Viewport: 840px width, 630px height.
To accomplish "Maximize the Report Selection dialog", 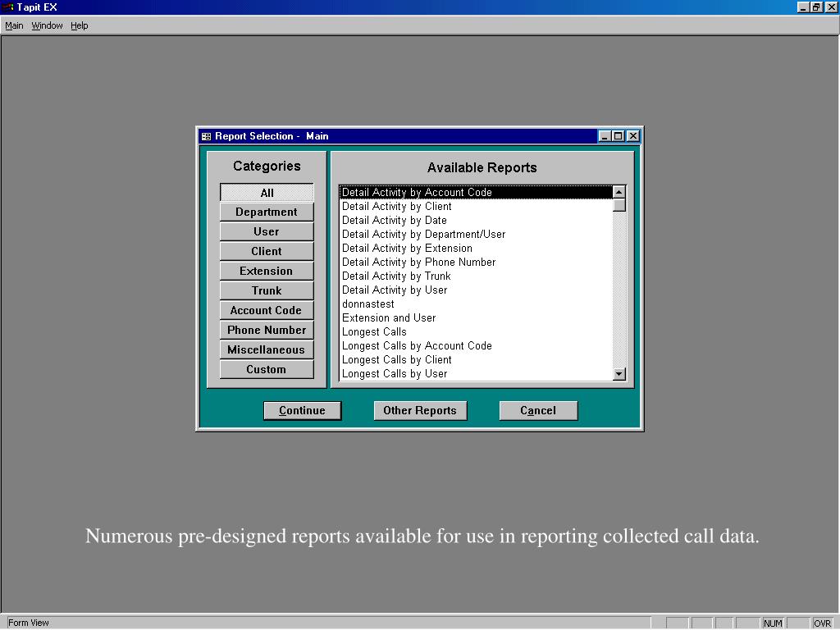I will coord(618,136).
